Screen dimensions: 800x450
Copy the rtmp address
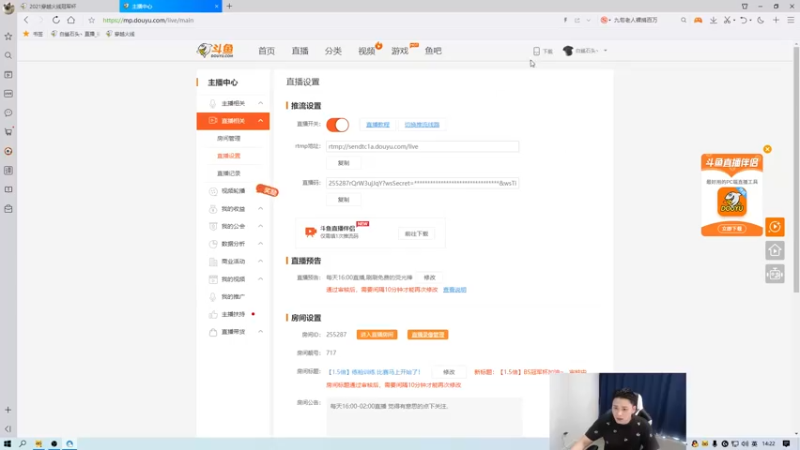(343, 163)
